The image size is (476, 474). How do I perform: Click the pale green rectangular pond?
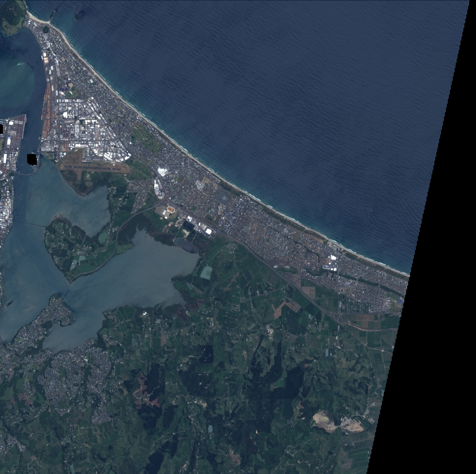[206, 272]
